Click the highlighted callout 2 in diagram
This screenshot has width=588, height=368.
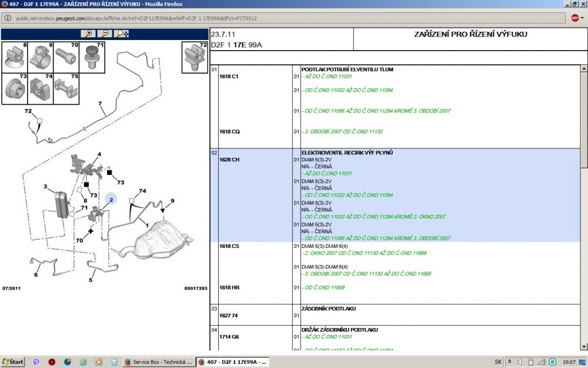[111, 199]
